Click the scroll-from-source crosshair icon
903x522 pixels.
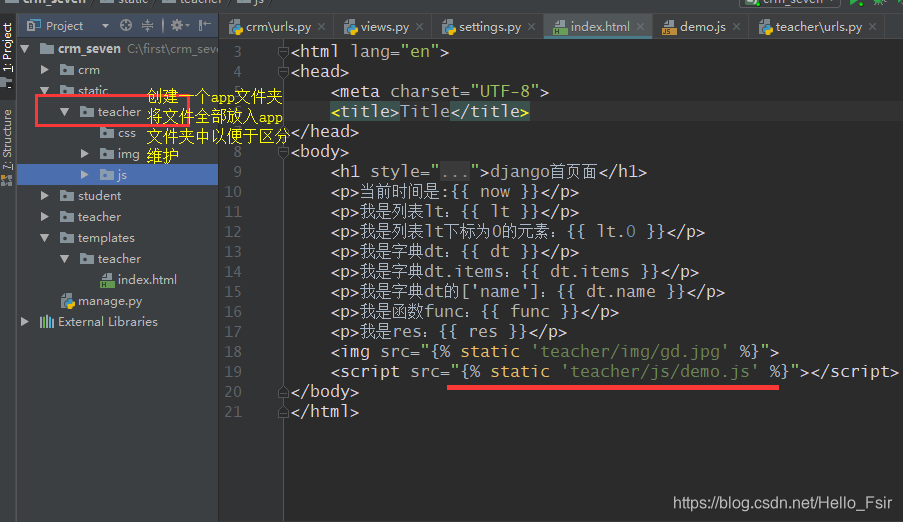[126, 25]
